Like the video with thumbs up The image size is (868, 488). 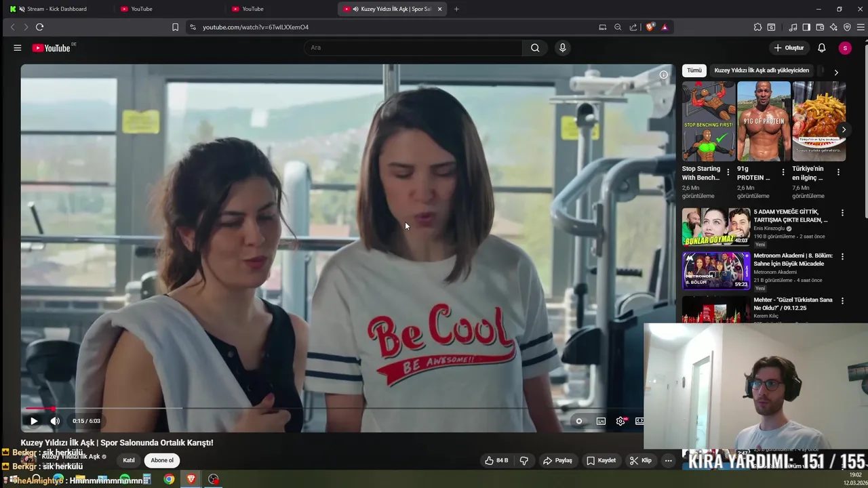[496, 460]
